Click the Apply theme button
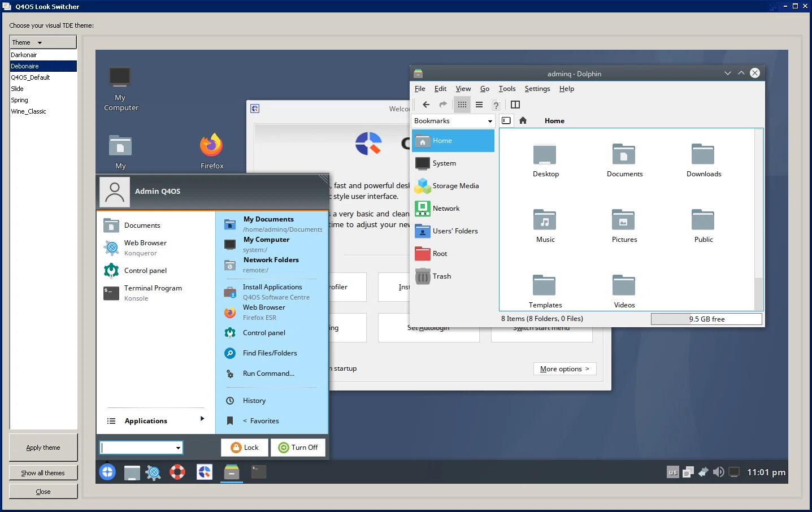Image resolution: width=812 pixels, height=512 pixels. point(44,448)
